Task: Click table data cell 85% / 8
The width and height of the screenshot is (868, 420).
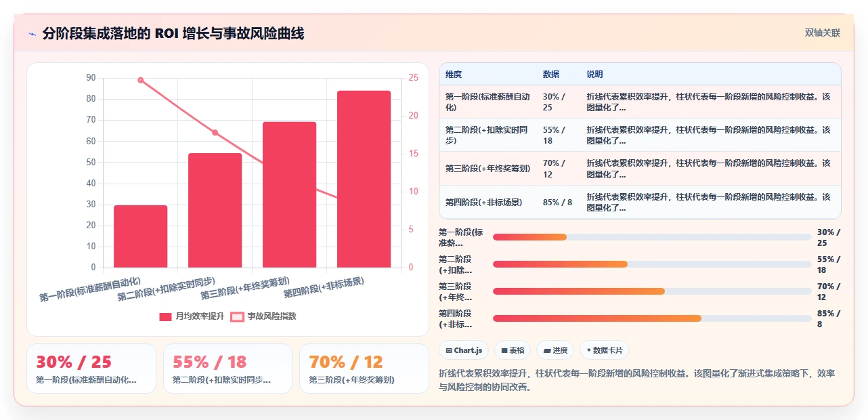Action: [x=558, y=202]
